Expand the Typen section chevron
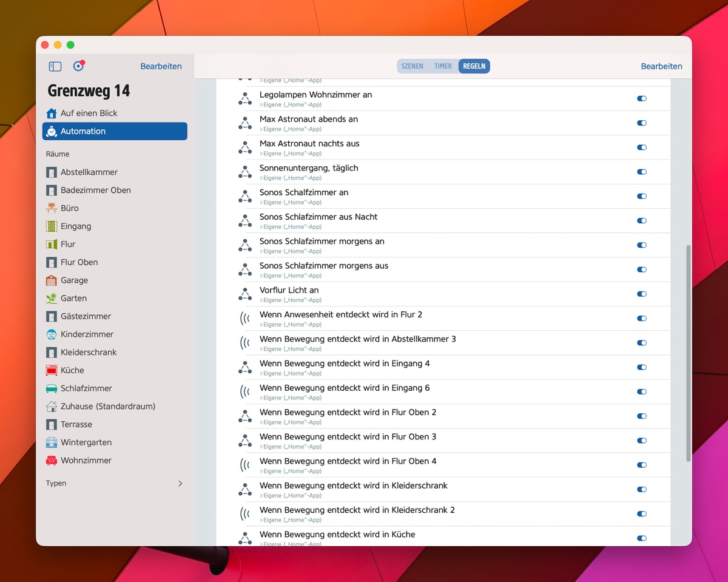Image resolution: width=728 pixels, height=582 pixels. [x=180, y=484]
